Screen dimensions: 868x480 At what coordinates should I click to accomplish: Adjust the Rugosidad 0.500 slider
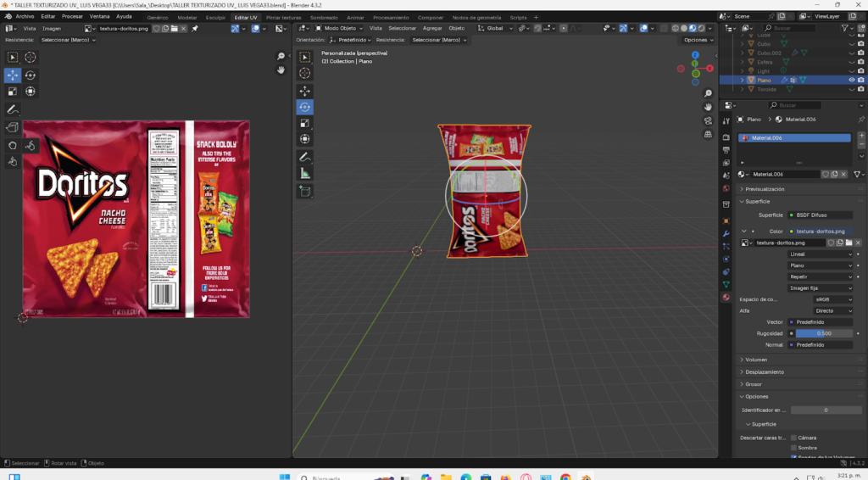[824, 334]
